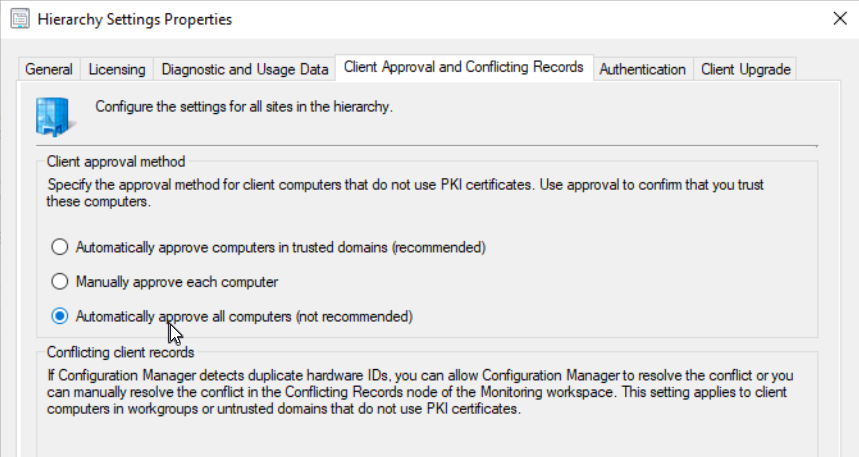
Task: Click the 'Configure the settings for all sites' text
Action: (x=243, y=105)
